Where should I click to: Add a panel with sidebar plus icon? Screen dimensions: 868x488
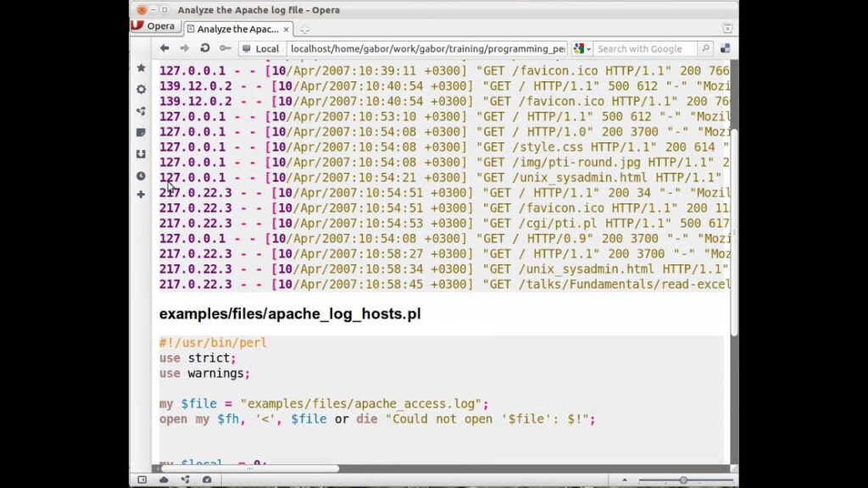point(142,195)
